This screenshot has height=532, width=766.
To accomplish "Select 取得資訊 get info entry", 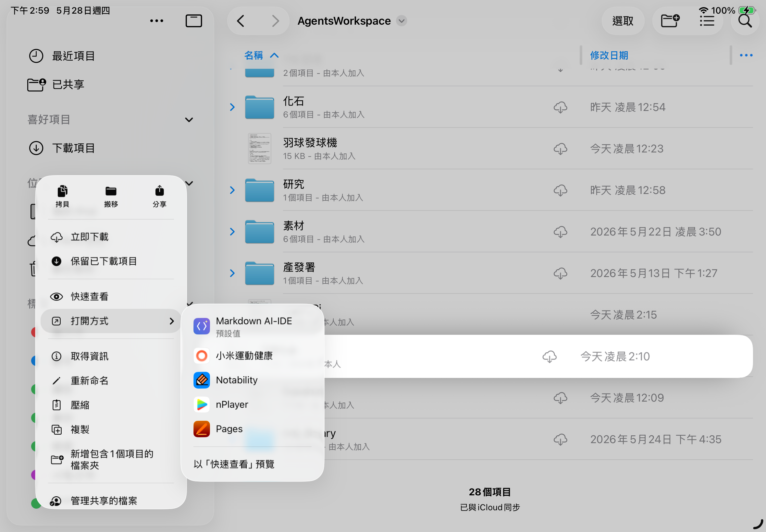I will [111, 356].
